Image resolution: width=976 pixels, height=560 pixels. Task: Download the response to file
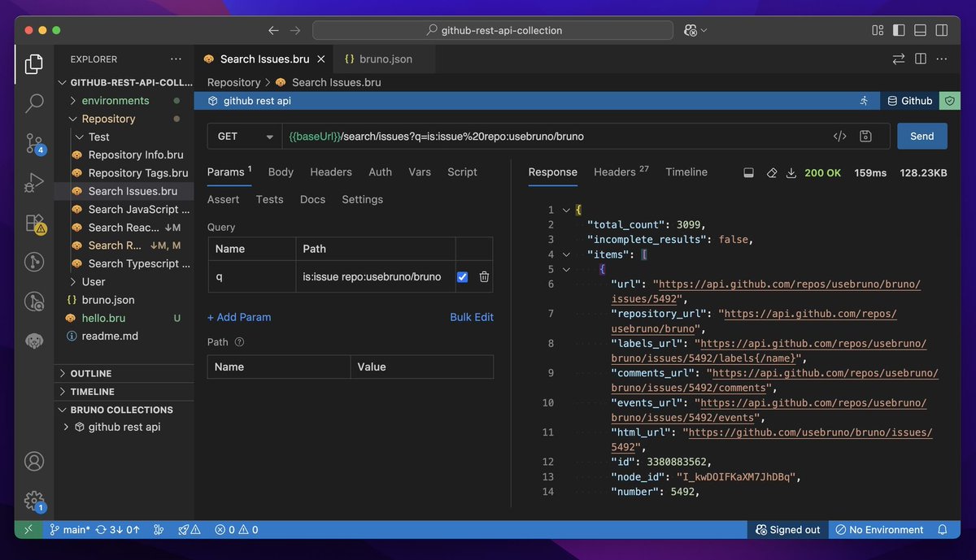(791, 172)
